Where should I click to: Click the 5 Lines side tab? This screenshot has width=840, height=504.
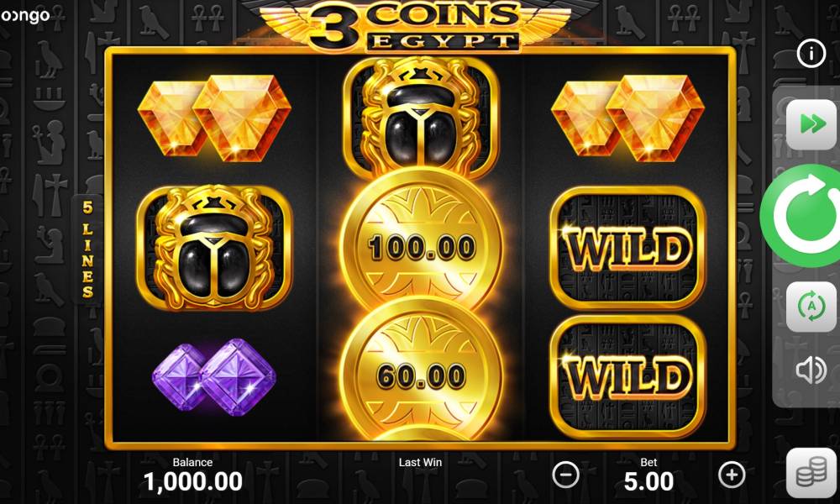[87, 249]
